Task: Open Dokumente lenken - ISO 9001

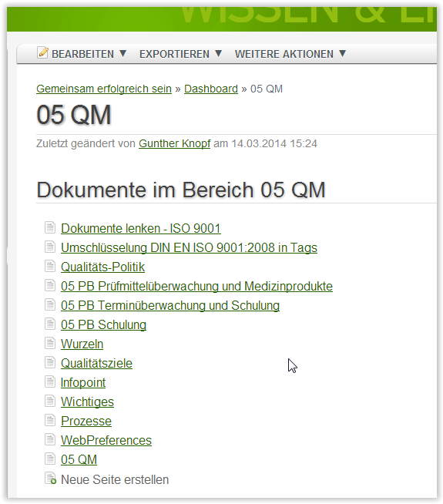Action: (x=141, y=229)
